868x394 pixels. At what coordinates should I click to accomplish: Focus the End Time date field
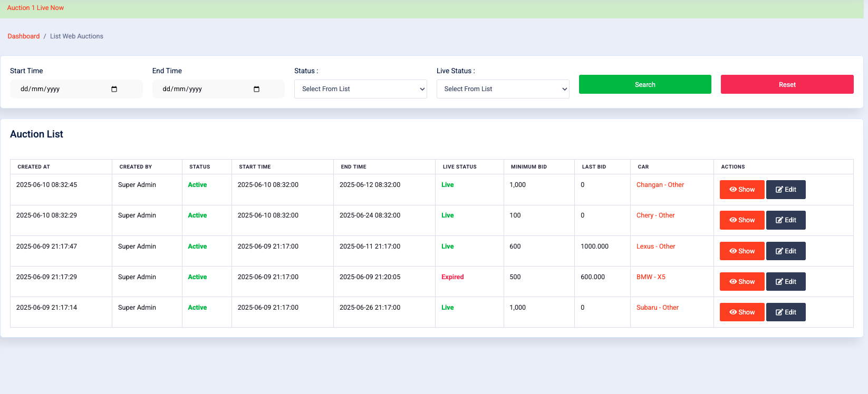(x=200, y=89)
